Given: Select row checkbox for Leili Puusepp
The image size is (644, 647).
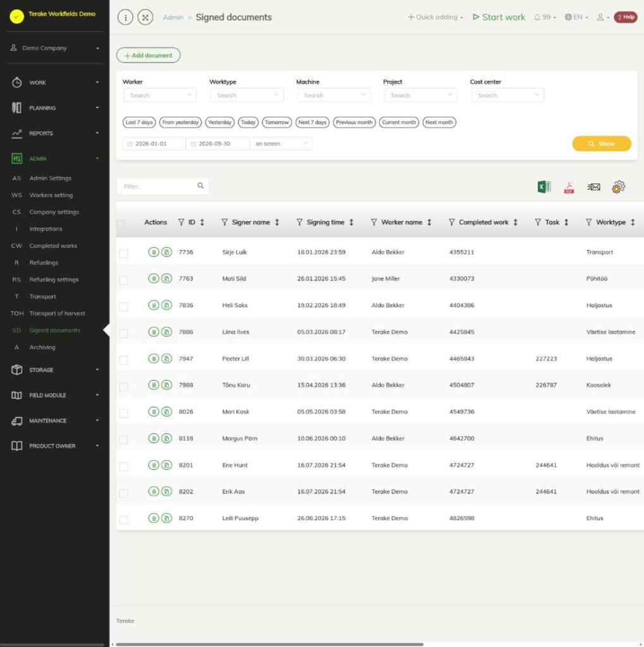Looking at the screenshot, I should click(x=123, y=520).
